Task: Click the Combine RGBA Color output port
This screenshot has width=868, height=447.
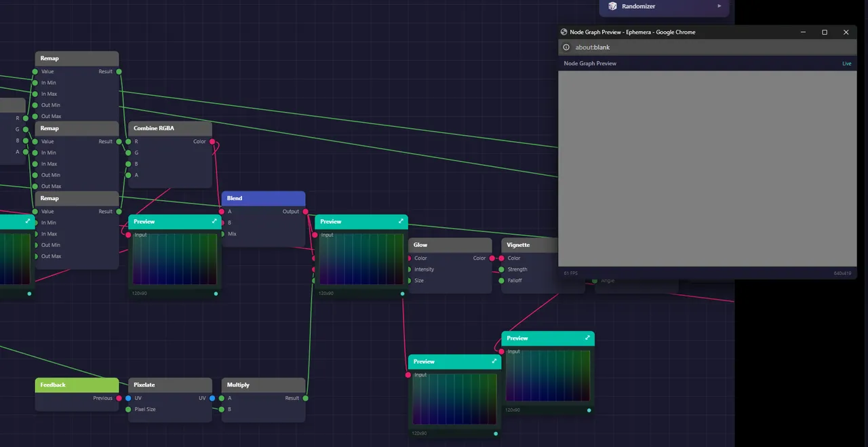Action: point(212,142)
